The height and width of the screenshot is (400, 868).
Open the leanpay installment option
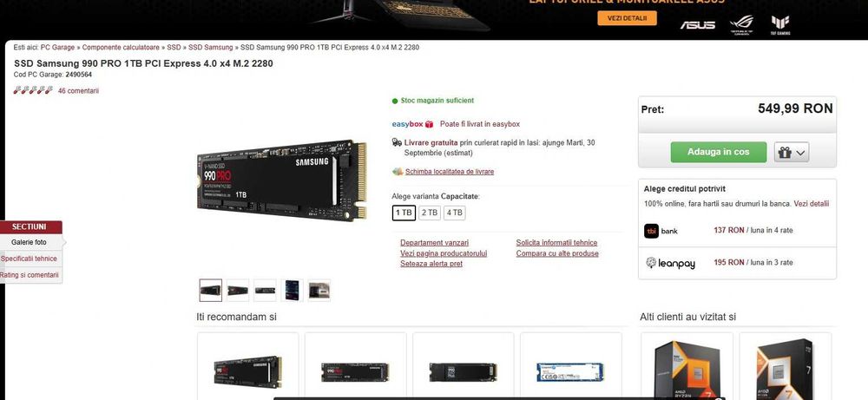737,263
